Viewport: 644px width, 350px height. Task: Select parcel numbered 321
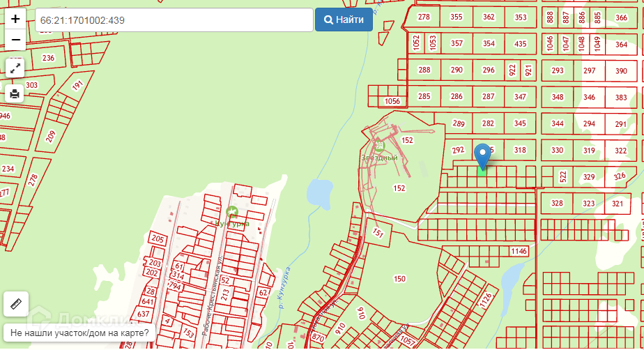pos(618,204)
